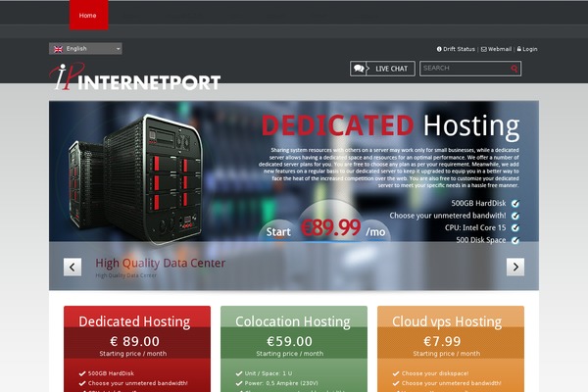Image resolution: width=588 pixels, height=392 pixels.
Task: Click the banner check beside 500GB HardDisk
Action: (x=515, y=203)
